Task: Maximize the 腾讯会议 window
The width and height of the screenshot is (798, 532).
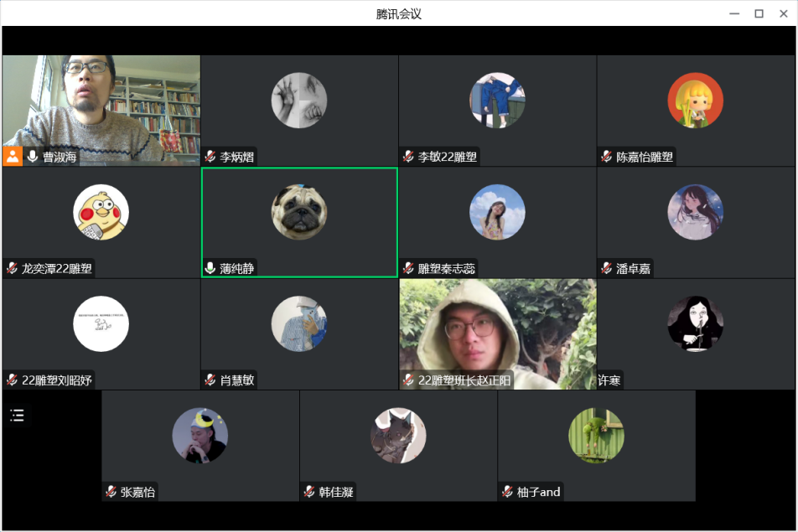Action: click(x=759, y=13)
